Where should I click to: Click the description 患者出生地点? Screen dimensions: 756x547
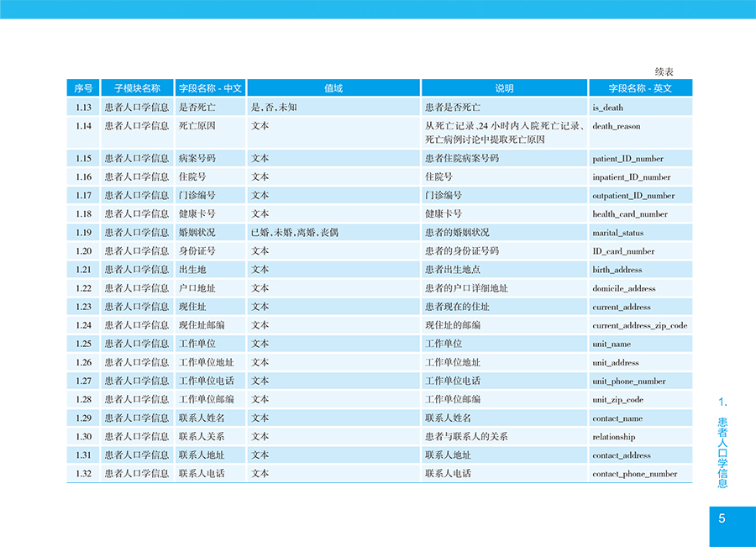coord(453,270)
